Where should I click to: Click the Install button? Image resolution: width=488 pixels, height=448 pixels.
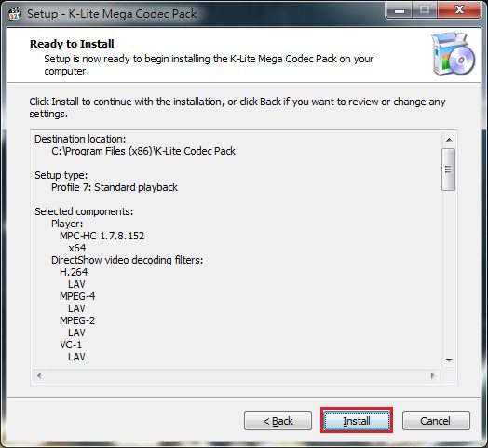[357, 421]
